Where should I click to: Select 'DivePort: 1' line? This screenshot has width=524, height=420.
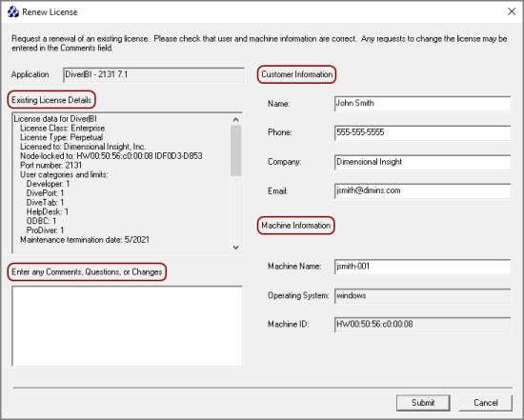click(45, 193)
